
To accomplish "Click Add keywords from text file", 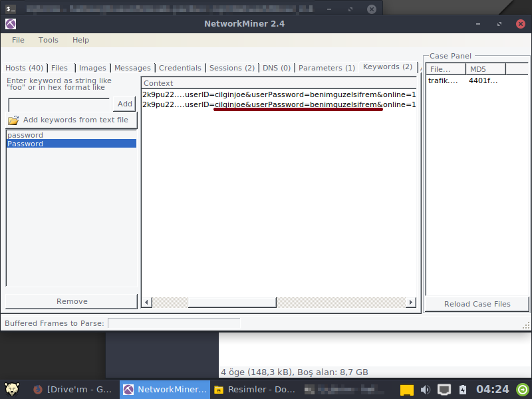I will pyautogui.click(x=72, y=120).
